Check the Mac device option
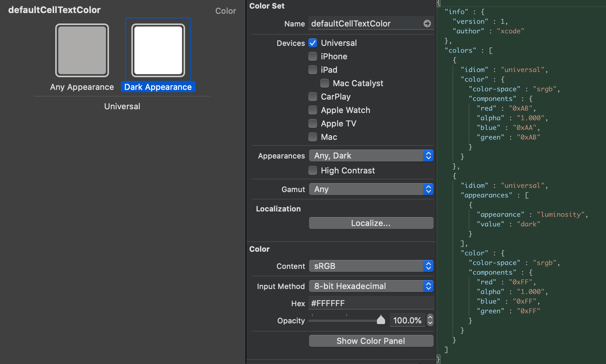This screenshot has height=364, width=606. 313,137
